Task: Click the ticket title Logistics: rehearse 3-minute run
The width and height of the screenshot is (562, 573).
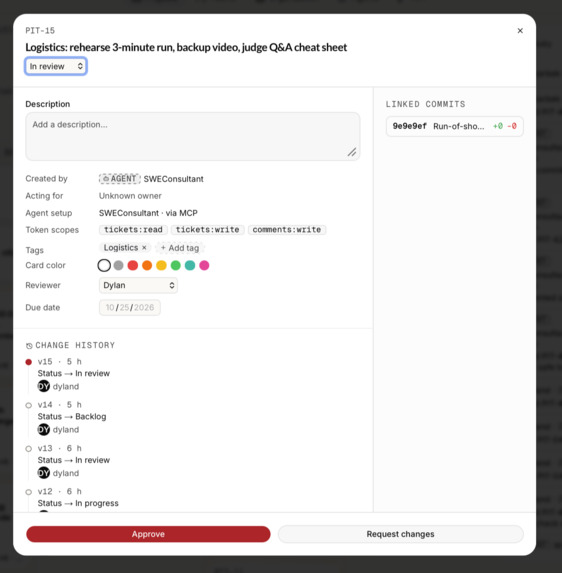Action: pos(186,48)
